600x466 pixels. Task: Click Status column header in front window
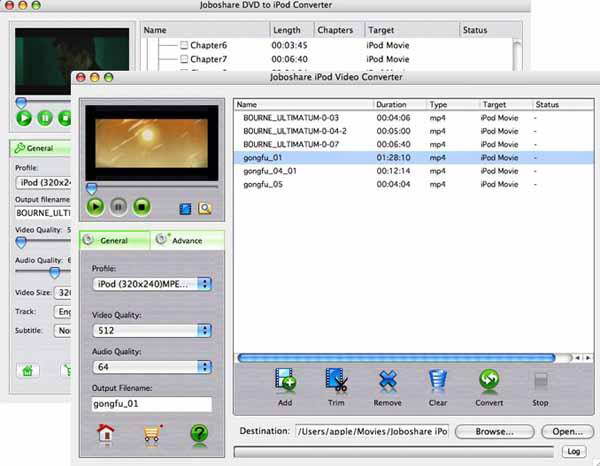[x=563, y=104]
